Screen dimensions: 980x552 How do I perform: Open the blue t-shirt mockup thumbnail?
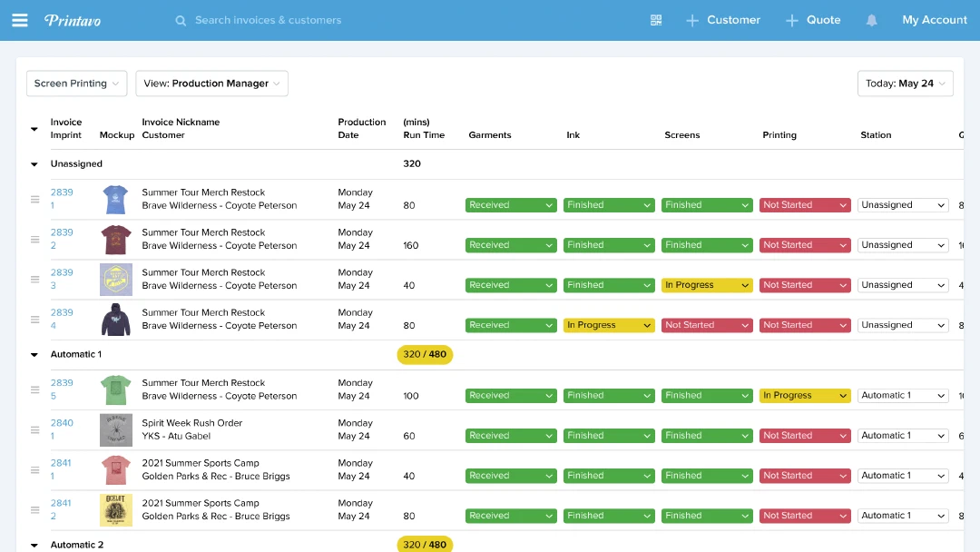click(x=115, y=200)
